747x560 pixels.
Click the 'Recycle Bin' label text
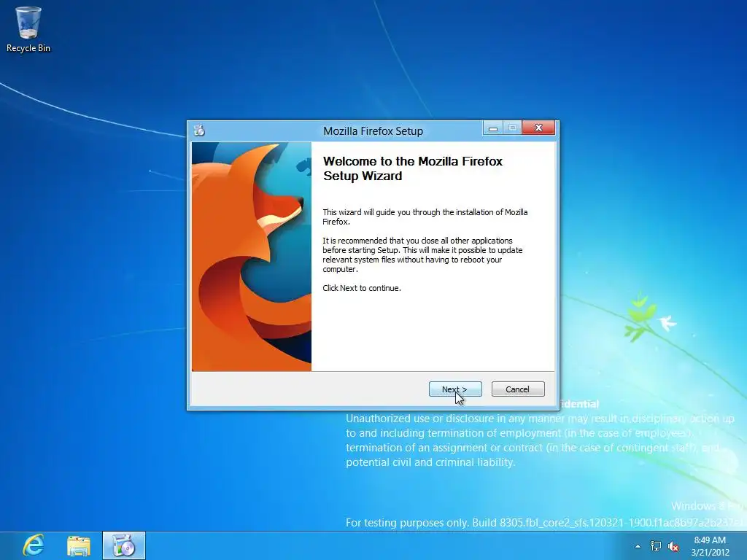point(28,48)
